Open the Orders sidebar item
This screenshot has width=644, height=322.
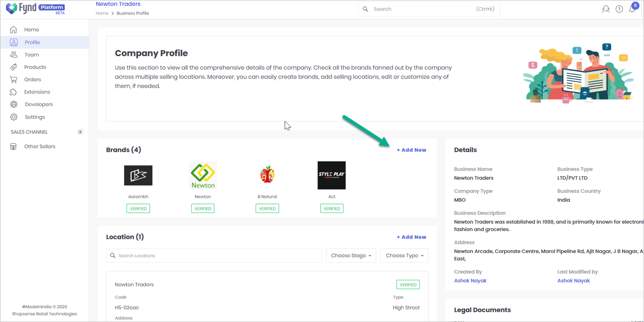tap(33, 79)
